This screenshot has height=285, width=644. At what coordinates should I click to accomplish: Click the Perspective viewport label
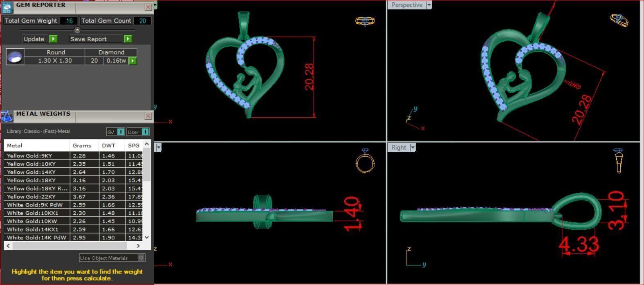pyautogui.click(x=406, y=5)
